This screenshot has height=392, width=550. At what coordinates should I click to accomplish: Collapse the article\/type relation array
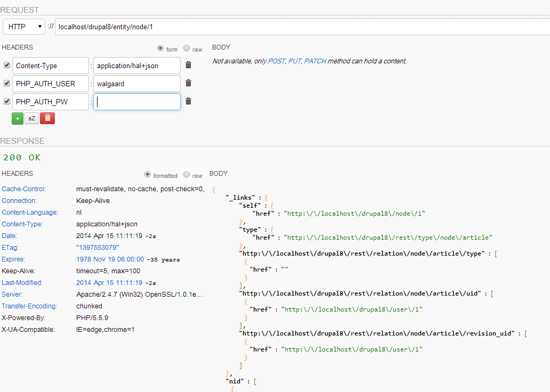point(496,254)
